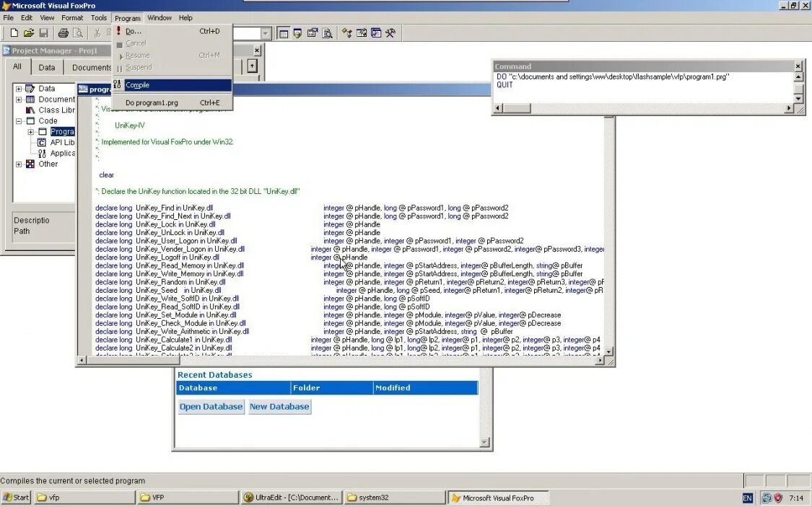The height and width of the screenshot is (507, 812).
Task: Expand the Programs tree node
Action: 30,132
